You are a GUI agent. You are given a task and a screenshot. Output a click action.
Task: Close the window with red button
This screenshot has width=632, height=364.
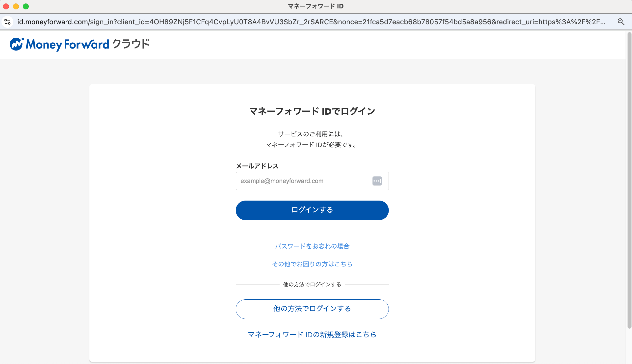(x=6, y=6)
